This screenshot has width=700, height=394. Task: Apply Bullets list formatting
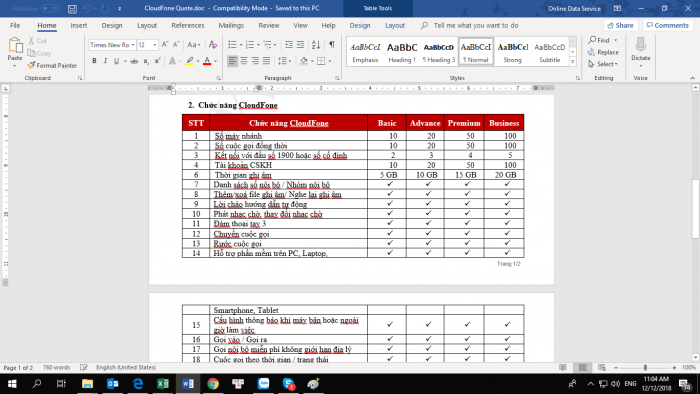click(x=232, y=44)
